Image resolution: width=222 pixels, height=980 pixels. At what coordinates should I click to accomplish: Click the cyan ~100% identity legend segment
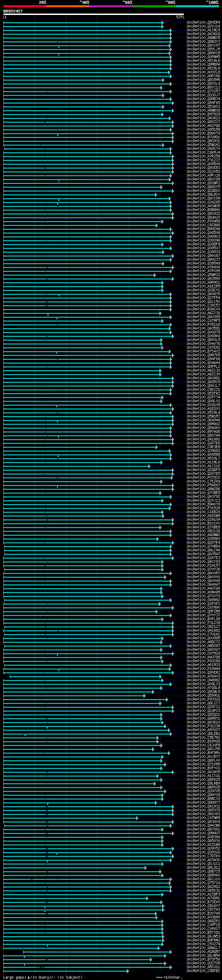197,6
